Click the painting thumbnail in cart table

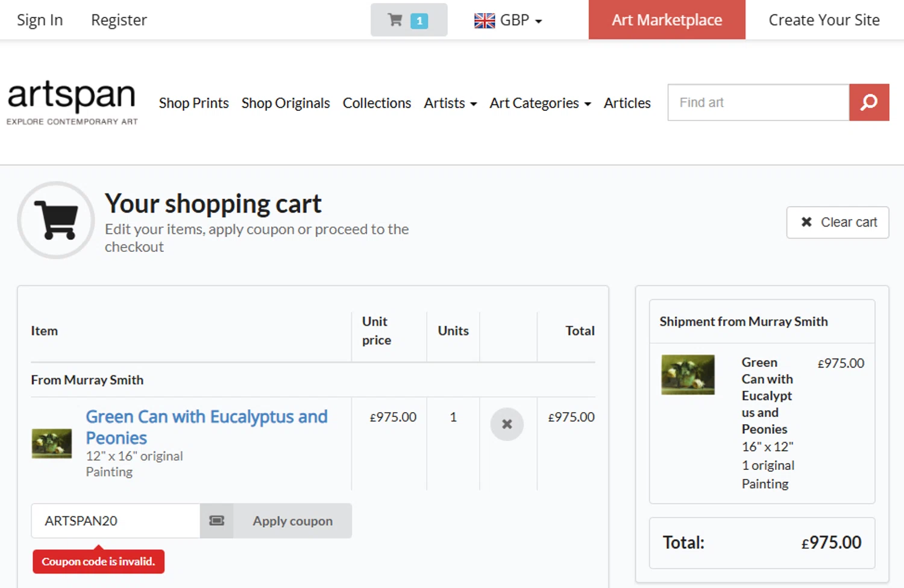[52, 443]
